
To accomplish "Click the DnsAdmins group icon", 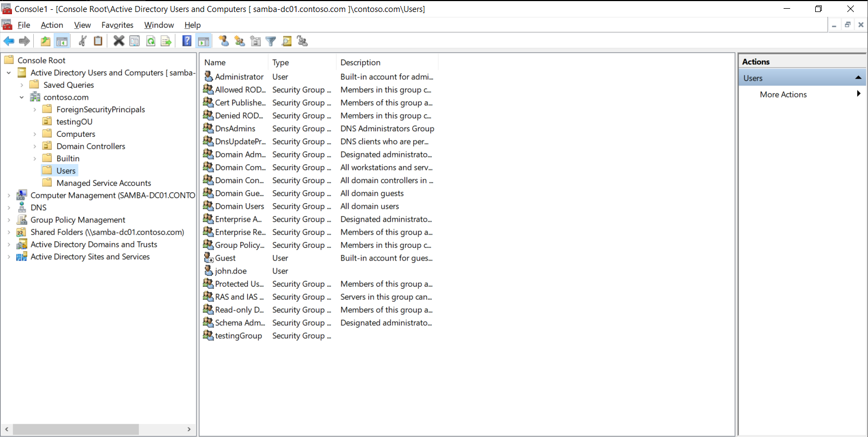I will (208, 128).
